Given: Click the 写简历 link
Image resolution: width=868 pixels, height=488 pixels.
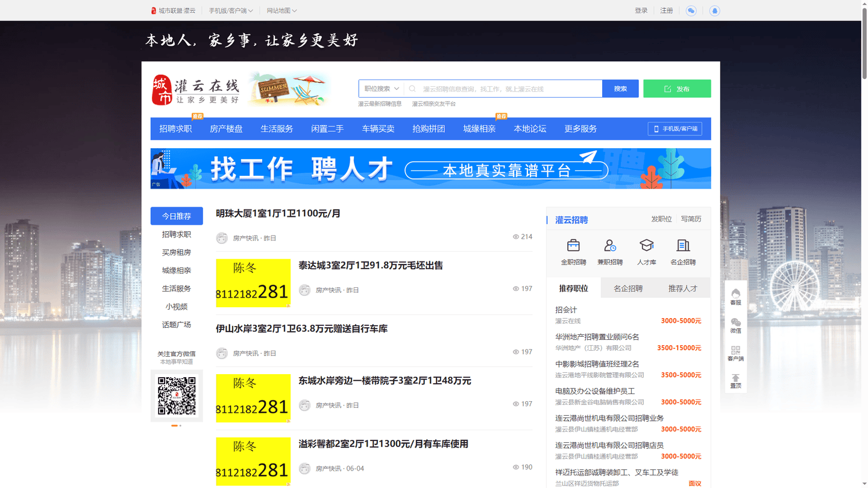Looking at the screenshot, I should coord(691,219).
